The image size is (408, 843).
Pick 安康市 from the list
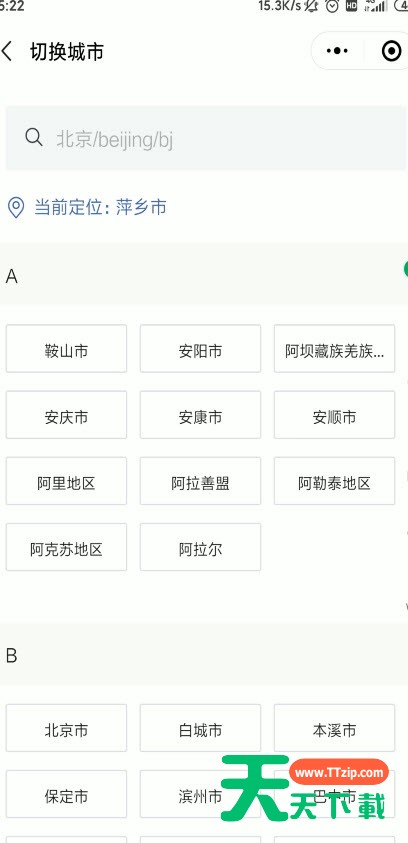point(200,415)
